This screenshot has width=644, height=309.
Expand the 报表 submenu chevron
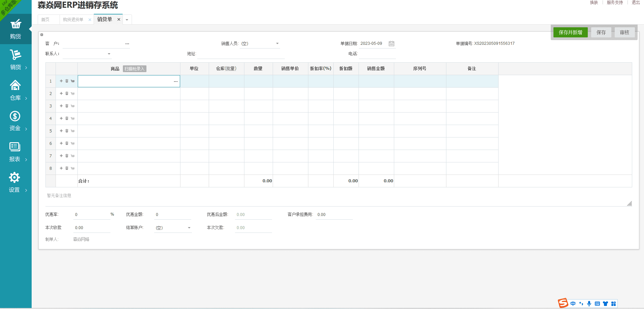[26, 160]
